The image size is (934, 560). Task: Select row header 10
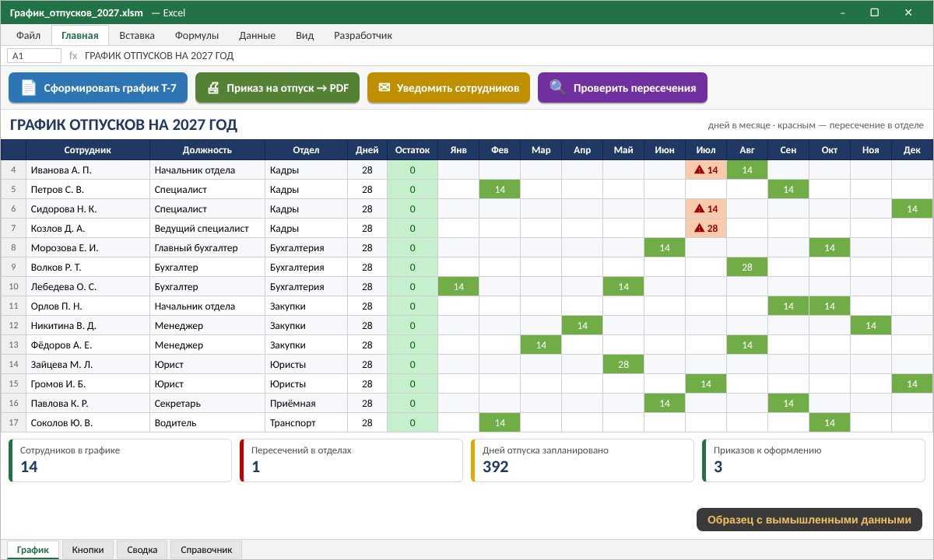(13, 286)
